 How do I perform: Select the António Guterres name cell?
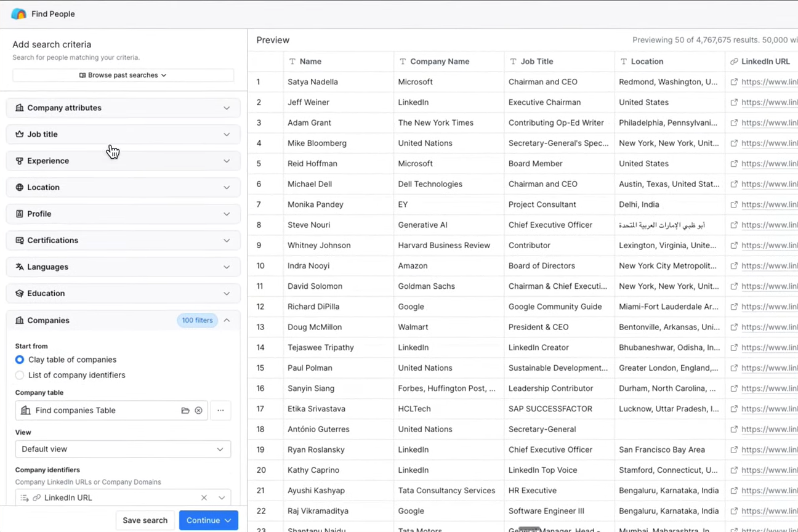click(339, 429)
